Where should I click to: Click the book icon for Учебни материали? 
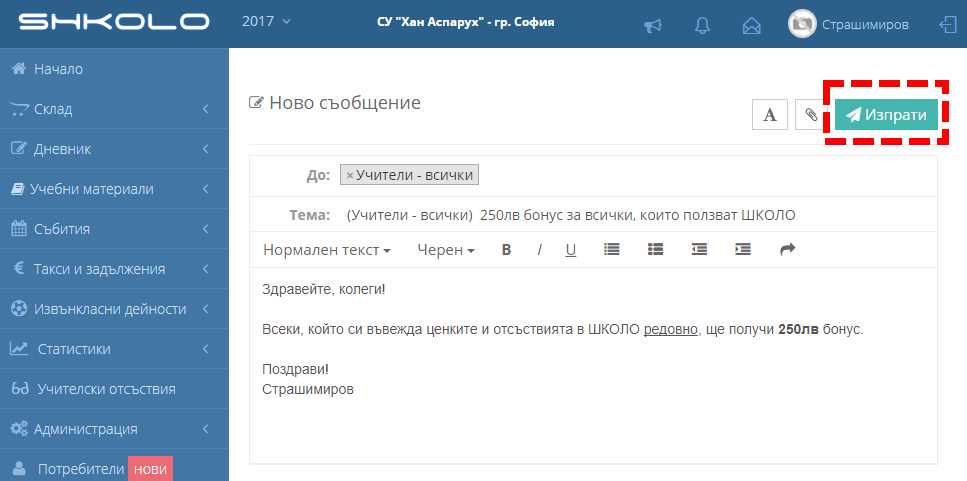18,189
